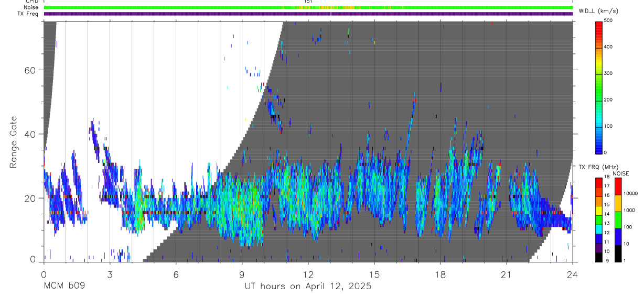
Task: Click the purple TX Freq bar above the plot
Action: point(308,14)
